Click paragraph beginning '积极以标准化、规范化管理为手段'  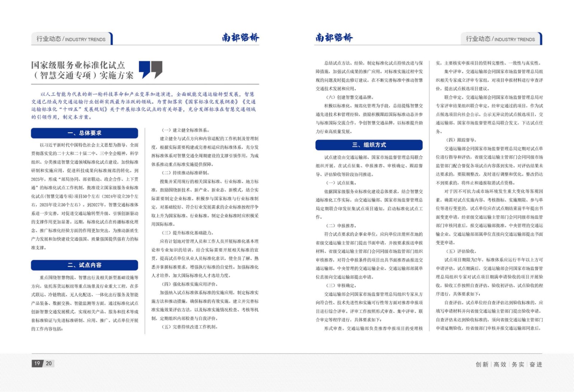tap(369, 119)
